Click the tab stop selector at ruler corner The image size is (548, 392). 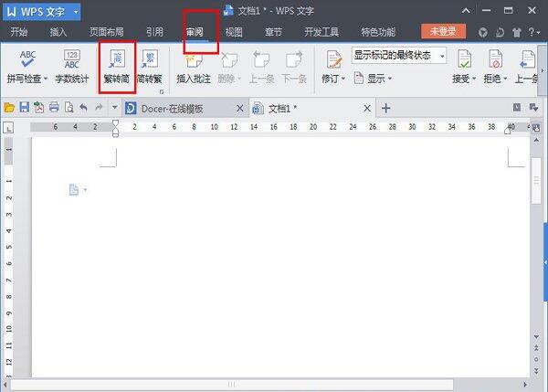(8, 128)
